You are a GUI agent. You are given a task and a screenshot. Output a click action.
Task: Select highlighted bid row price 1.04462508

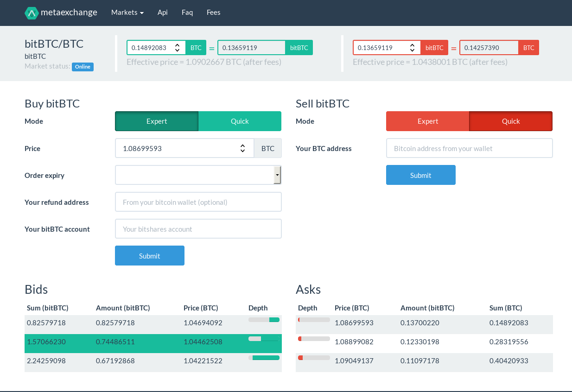coord(153,343)
